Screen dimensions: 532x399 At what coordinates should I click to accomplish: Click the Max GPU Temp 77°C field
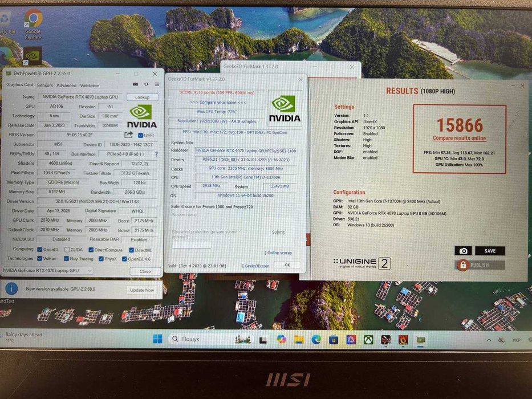coord(217,112)
